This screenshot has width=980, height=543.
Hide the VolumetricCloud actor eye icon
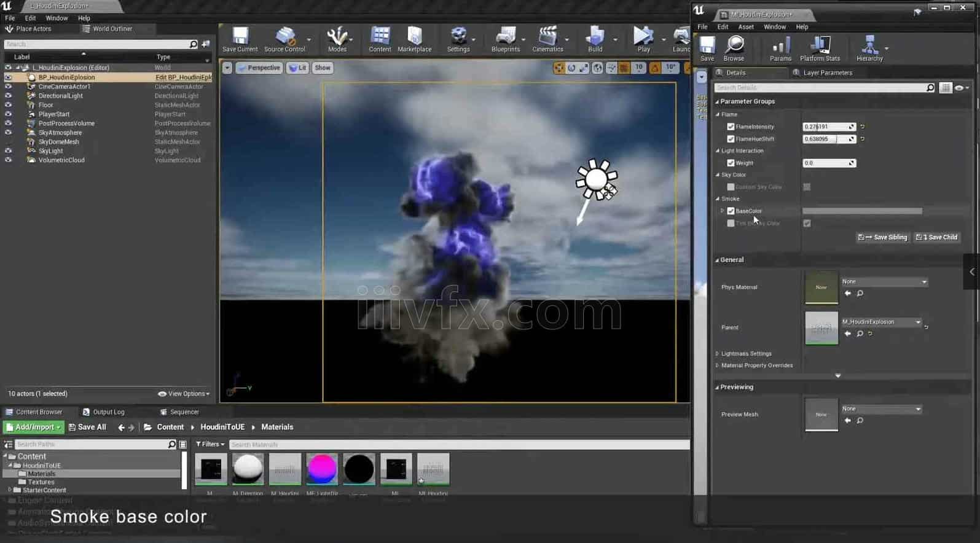pyautogui.click(x=8, y=160)
